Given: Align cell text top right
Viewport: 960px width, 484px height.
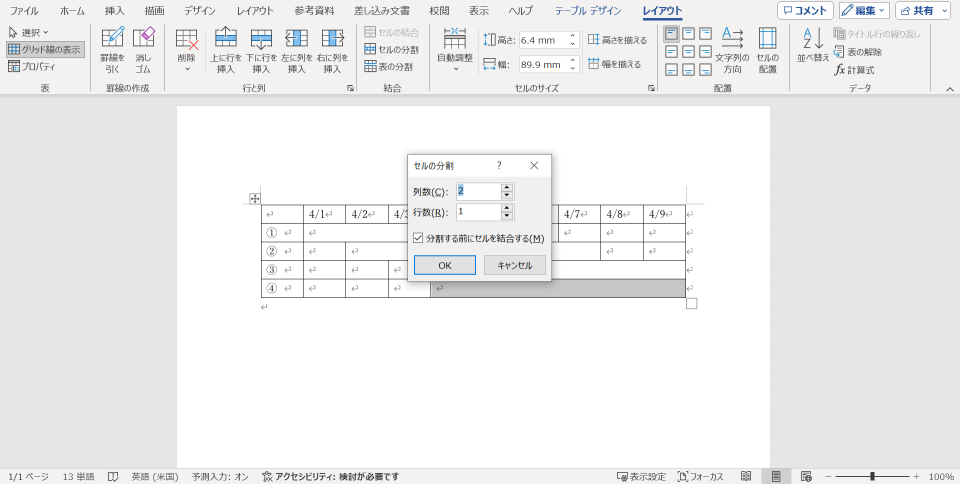Looking at the screenshot, I should point(705,33).
